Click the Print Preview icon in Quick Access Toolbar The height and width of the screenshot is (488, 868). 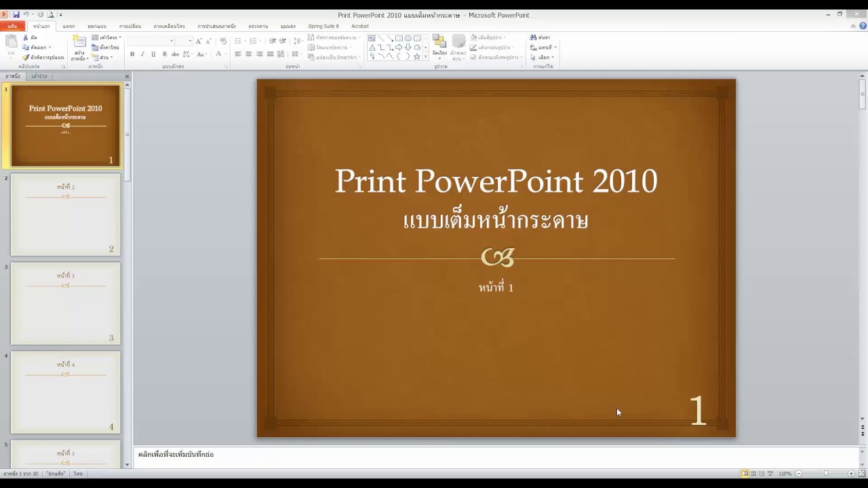pos(51,14)
